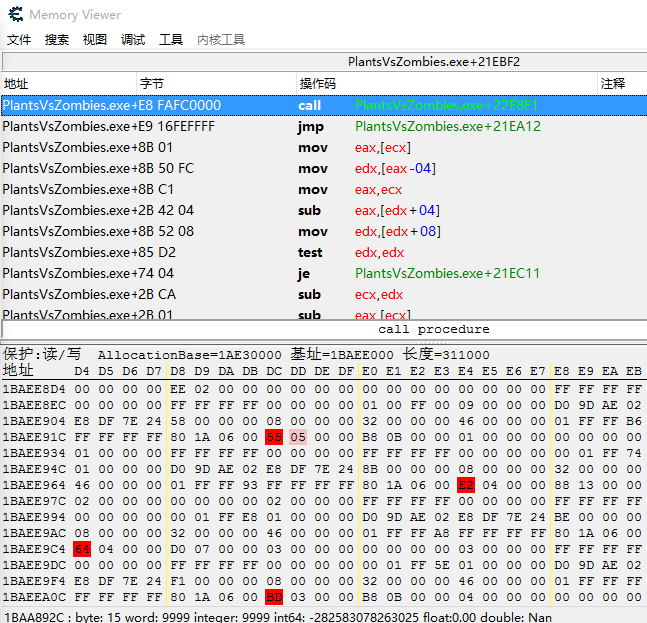The image size is (647, 623).
Task: Click the 保护:读/写 protection info text
Action: coord(42,354)
